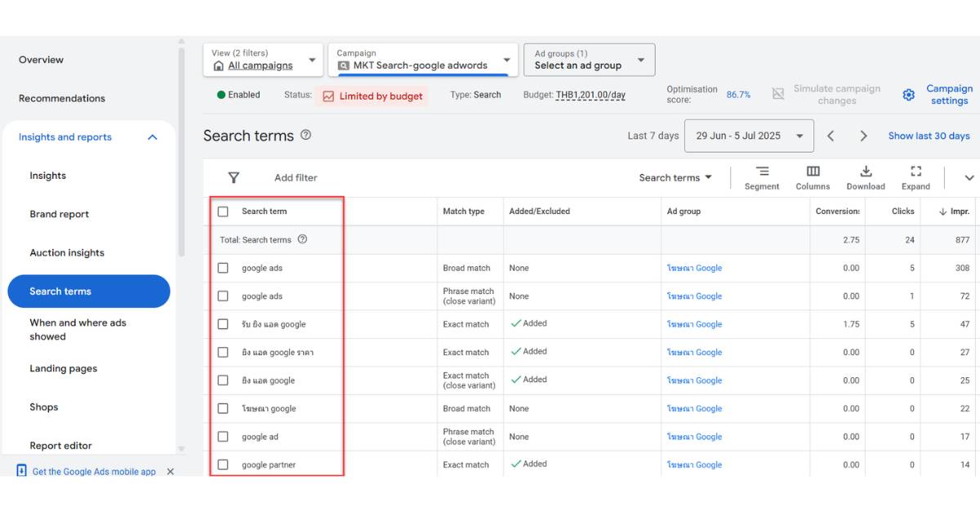This screenshot has width=980, height=512.
Task: Click Simulate campaign changes text
Action: [x=837, y=95]
